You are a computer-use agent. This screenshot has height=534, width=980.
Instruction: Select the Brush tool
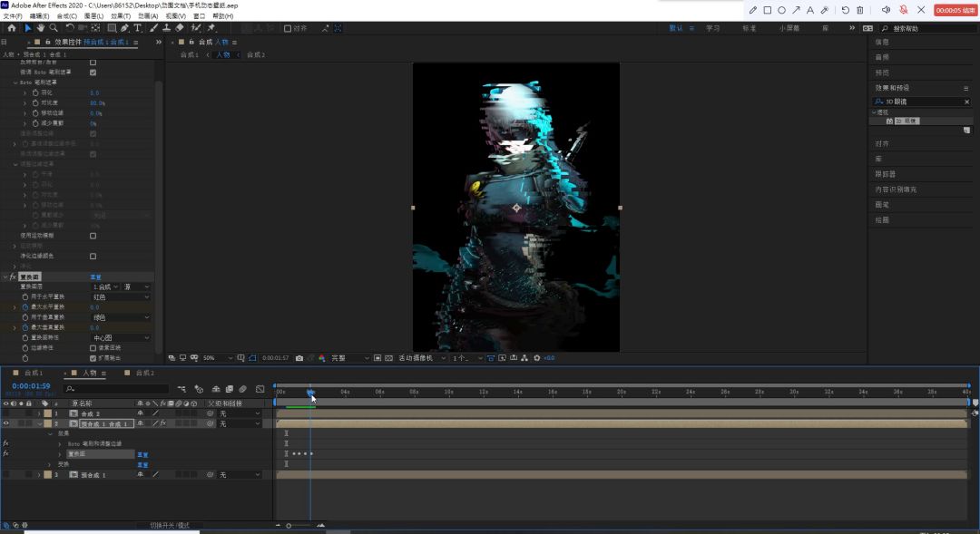[153, 28]
